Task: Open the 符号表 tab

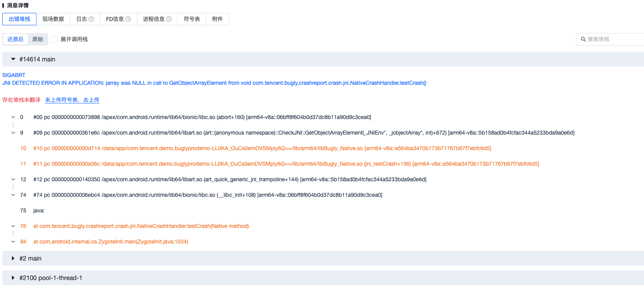Action: (x=192, y=19)
